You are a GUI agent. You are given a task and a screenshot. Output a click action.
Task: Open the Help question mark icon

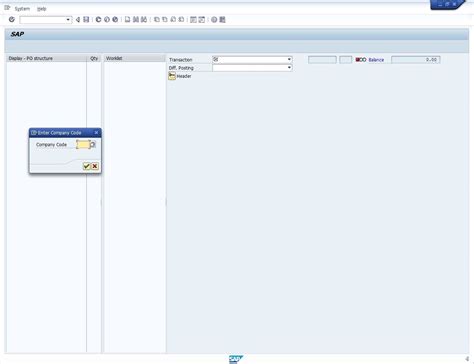click(x=214, y=20)
